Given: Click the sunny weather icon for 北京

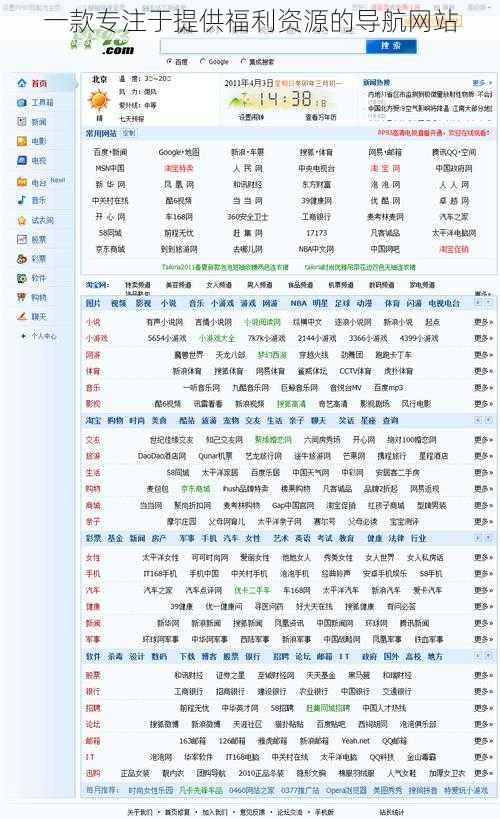Looking at the screenshot, I should tap(98, 100).
